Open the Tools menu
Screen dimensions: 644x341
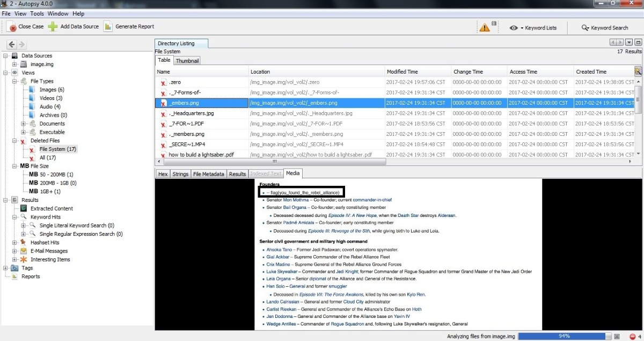click(37, 13)
